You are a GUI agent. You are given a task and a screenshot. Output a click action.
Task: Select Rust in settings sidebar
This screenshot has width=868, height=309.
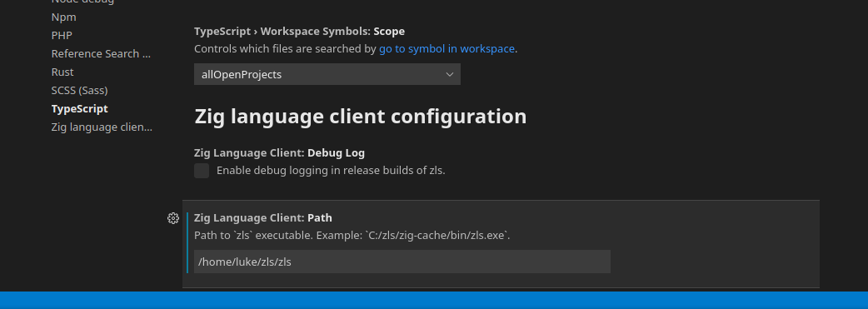[x=62, y=72]
